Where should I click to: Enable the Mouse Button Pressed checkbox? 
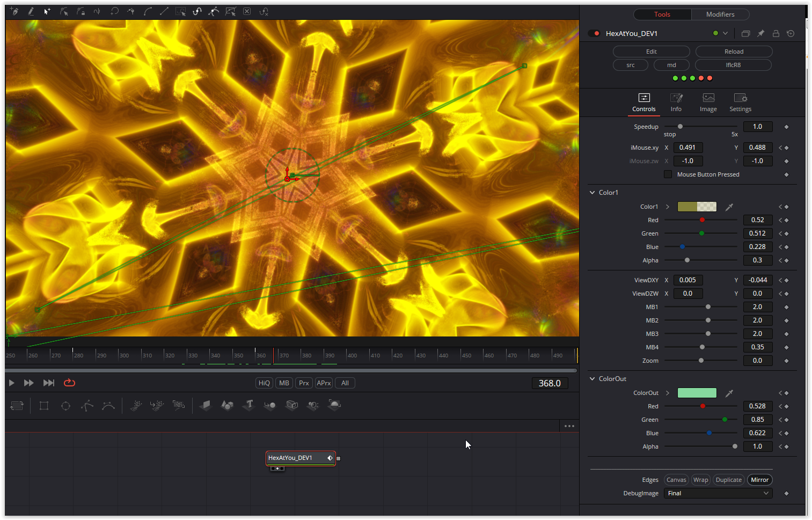pos(668,174)
